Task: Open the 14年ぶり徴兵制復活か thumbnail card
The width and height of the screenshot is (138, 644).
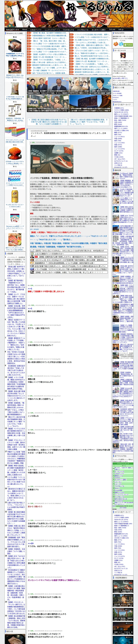Action: [58, 86]
